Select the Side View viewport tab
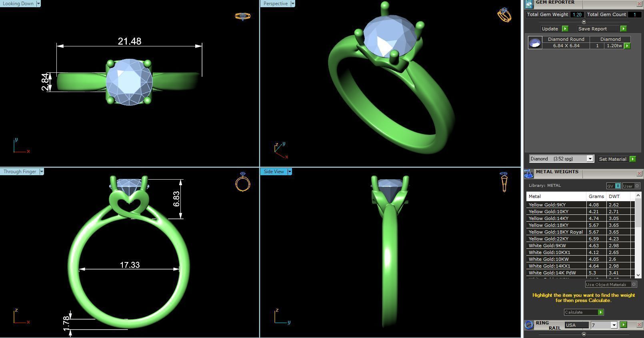The width and height of the screenshot is (644, 338). [274, 172]
